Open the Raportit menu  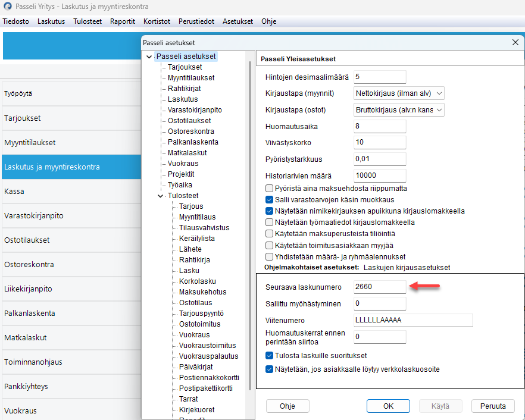tap(123, 21)
